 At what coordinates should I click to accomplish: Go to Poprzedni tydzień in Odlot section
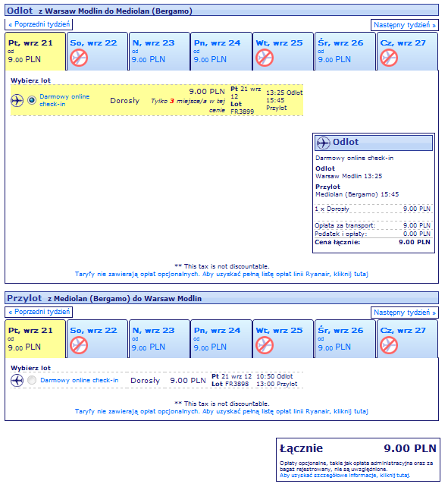pos(39,24)
